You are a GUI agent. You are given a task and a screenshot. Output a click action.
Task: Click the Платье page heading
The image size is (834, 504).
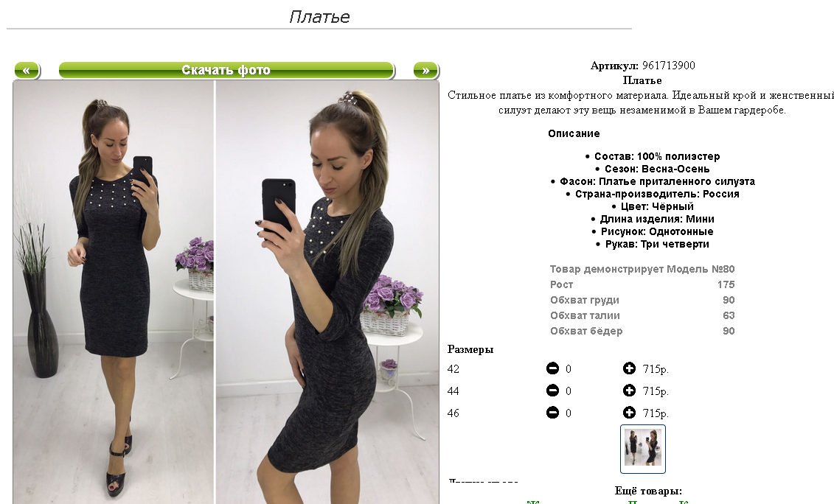(x=319, y=17)
